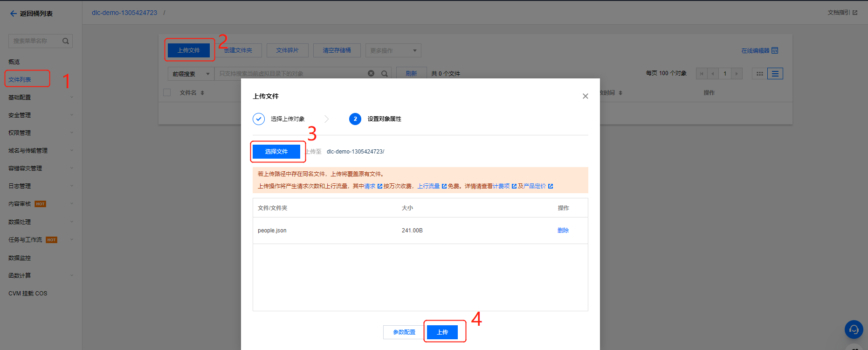Toggle the select-all files checkbox
868x350 pixels.
[x=167, y=92]
